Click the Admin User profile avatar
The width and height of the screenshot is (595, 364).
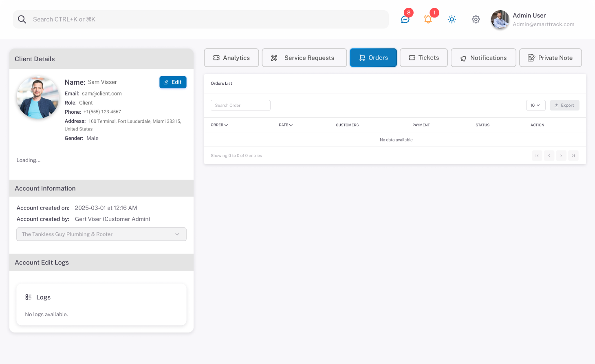click(500, 20)
